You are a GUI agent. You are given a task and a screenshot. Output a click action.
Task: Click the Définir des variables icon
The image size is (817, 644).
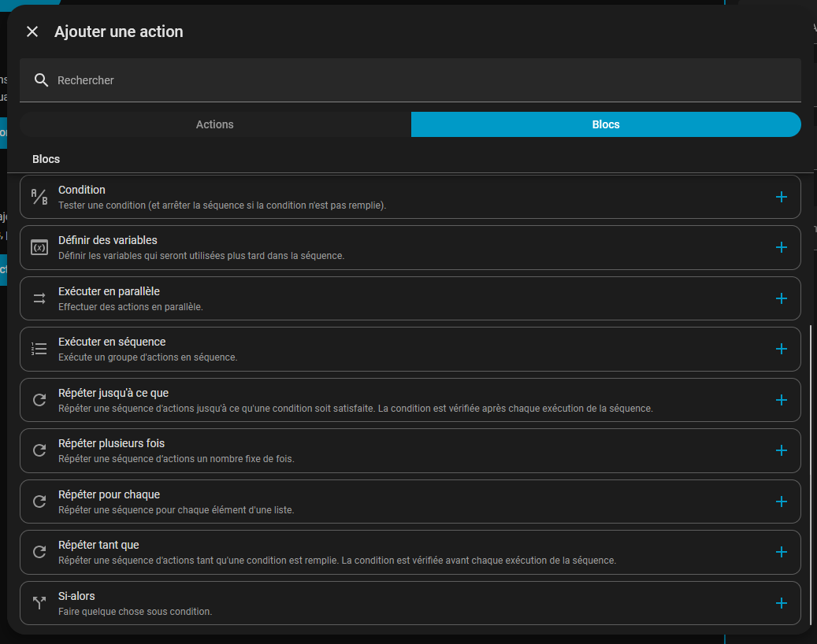(x=39, y=247)
